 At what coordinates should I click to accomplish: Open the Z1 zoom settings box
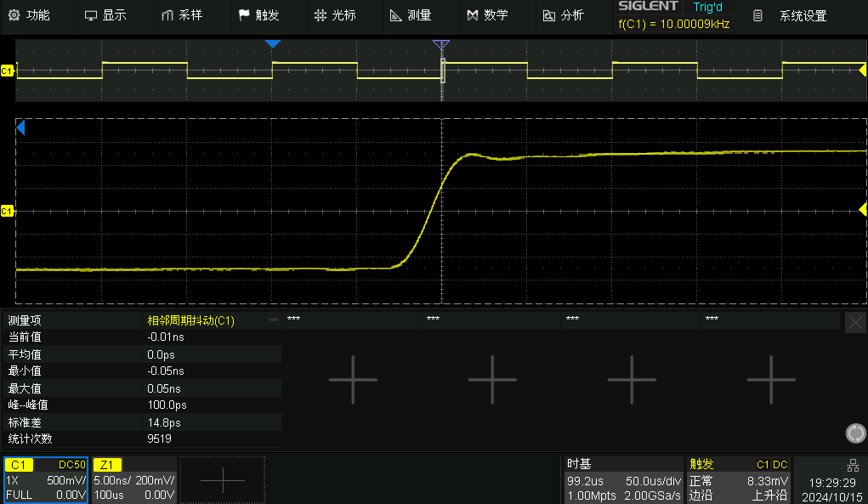(134, 480)
